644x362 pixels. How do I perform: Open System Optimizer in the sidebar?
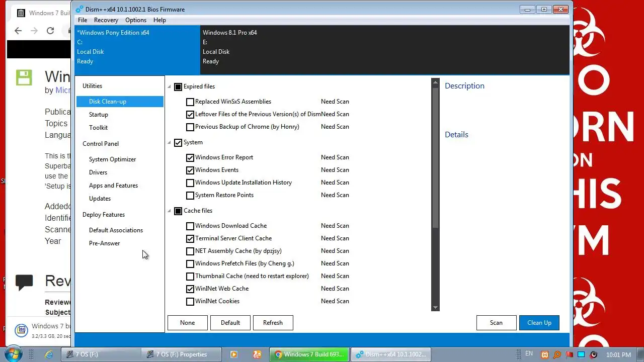click(112, 159)
